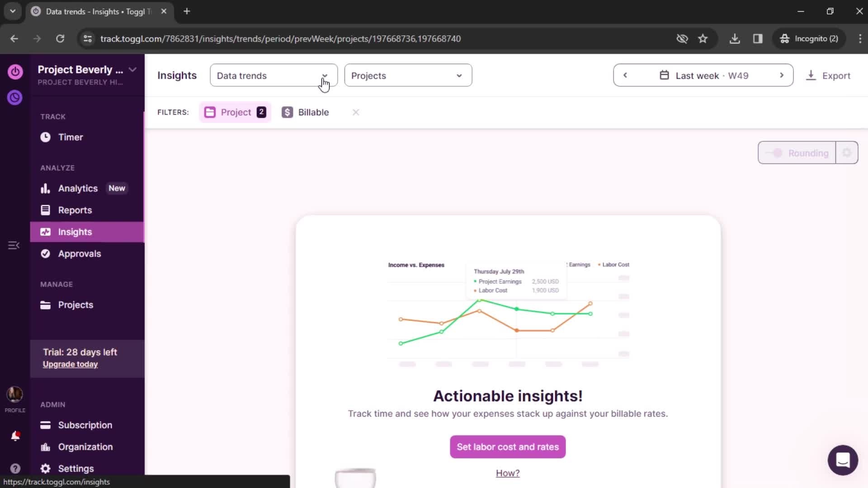Screen dimensions: 868x488
Task: Click the Project filter with badge 2
Action: coord(236,112)
